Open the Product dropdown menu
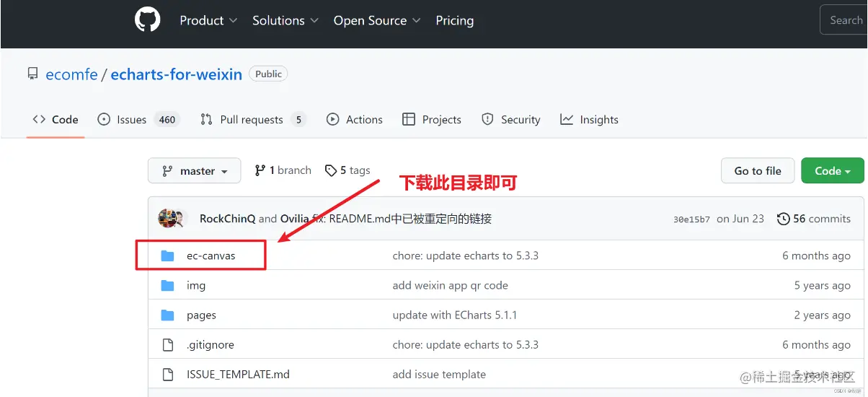 (x=208, y=21)
